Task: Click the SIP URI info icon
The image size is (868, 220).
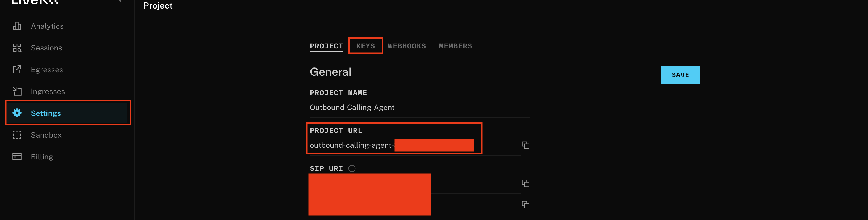Action: pos(351,168)
